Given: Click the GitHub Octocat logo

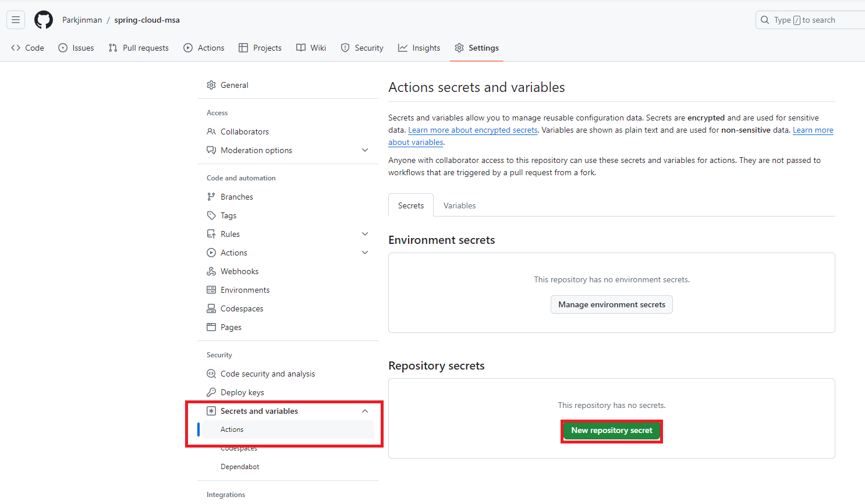Looking at the screenshot, I should tap(44, 20).
